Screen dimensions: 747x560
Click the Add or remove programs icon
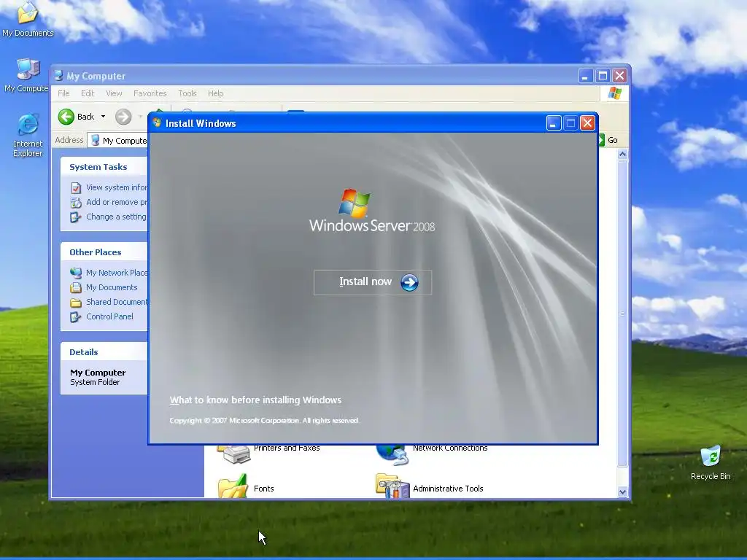point(76,203)
